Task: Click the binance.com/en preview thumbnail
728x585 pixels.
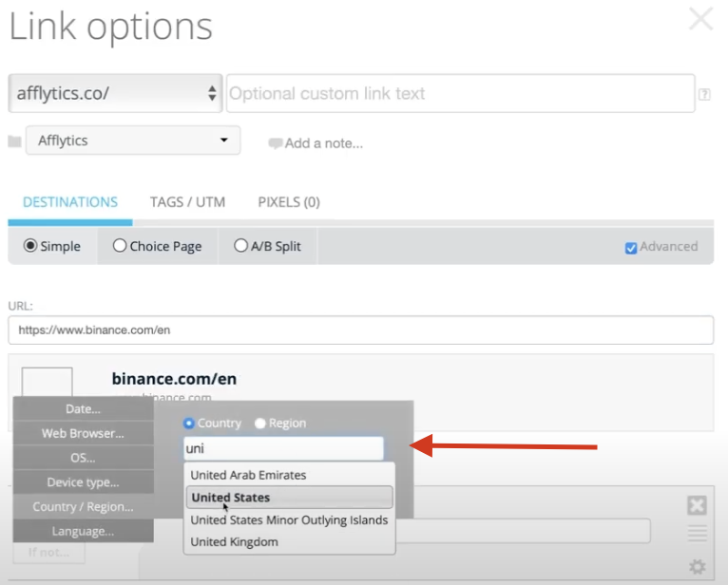Action: (x=47, y=382)
